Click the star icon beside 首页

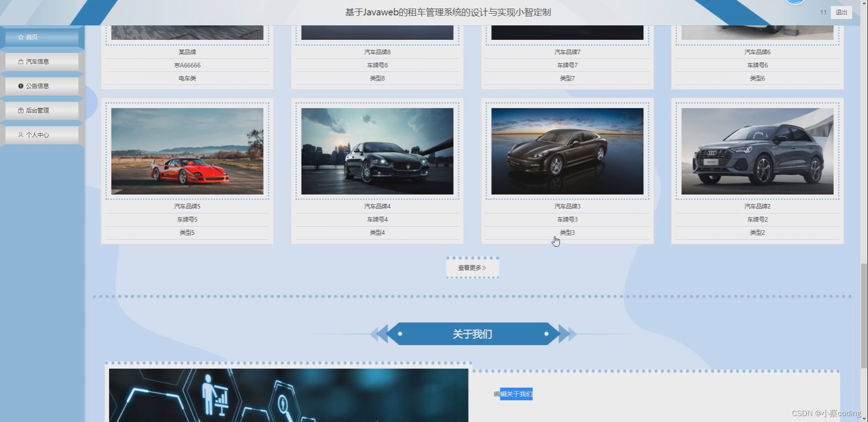[21, 37]
